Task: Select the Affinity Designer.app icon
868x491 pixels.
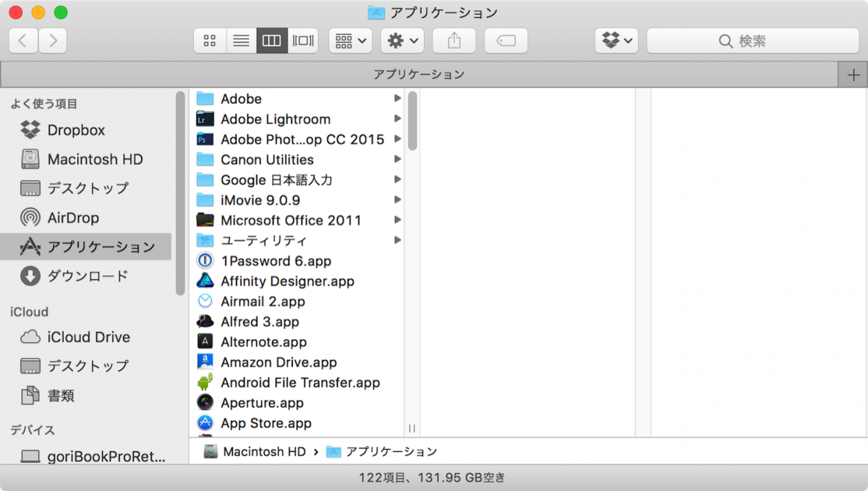Action: pos(205,281)
